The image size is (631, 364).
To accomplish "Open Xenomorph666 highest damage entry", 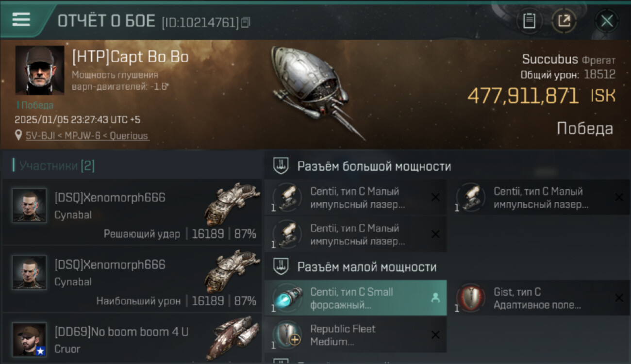I will pos(132,279).
